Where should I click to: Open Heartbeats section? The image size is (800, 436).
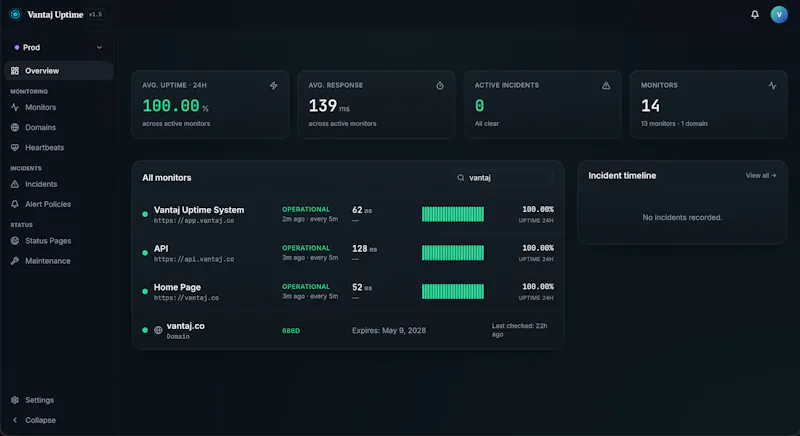tap(44, 147)
